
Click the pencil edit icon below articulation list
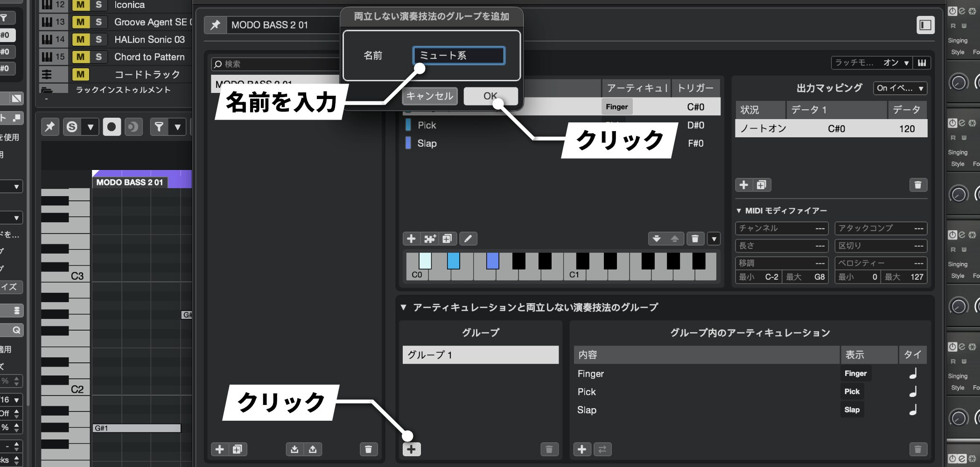point(468,239)
